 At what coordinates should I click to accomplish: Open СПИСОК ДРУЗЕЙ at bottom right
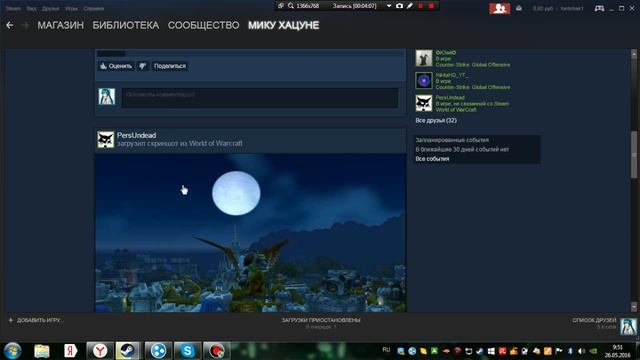[x=594, y=320]
